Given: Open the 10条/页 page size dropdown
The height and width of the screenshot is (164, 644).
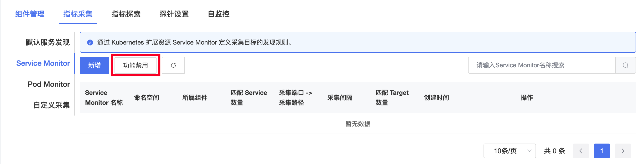Looking at the screenshot, I should 510,151.
